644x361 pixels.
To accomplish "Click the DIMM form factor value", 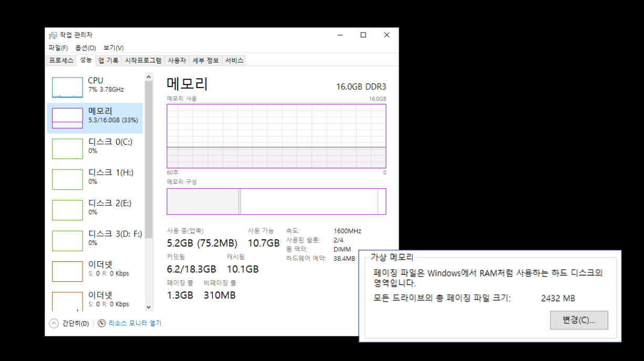I will click(x=342, y=249).
